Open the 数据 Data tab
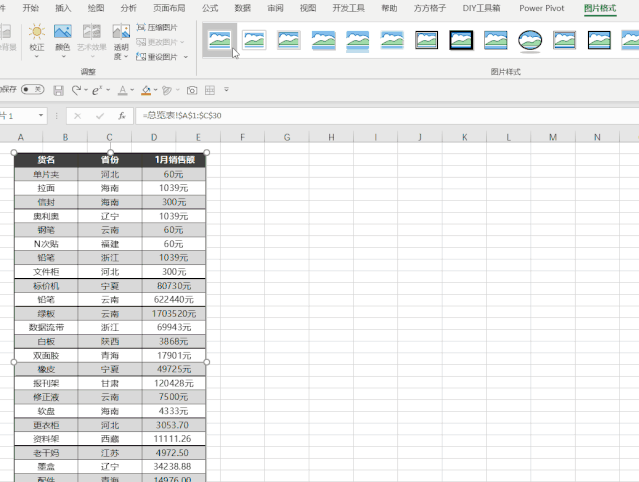639x482 pixels. [x=242, y=8]
